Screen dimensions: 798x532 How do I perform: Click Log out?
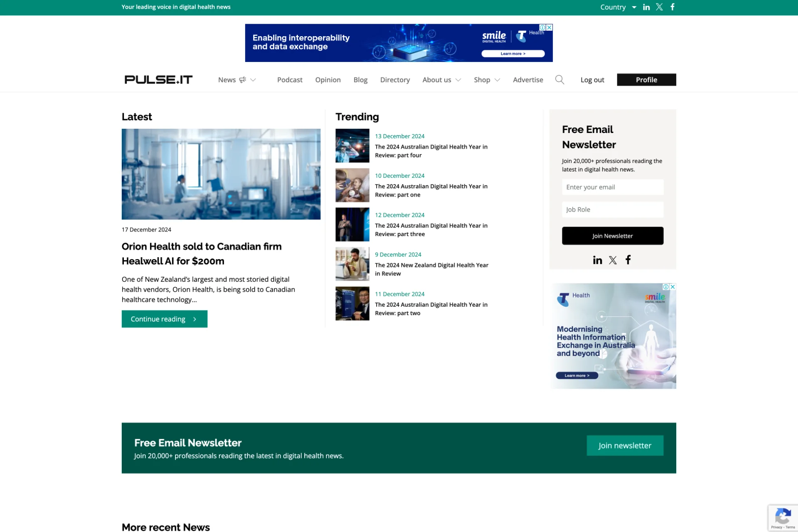592,79
